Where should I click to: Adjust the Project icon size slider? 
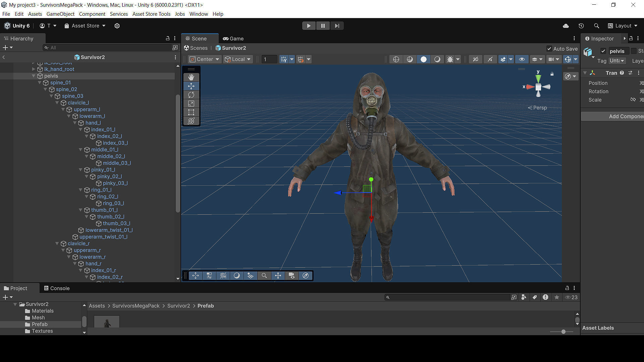[x=563, y=331]
